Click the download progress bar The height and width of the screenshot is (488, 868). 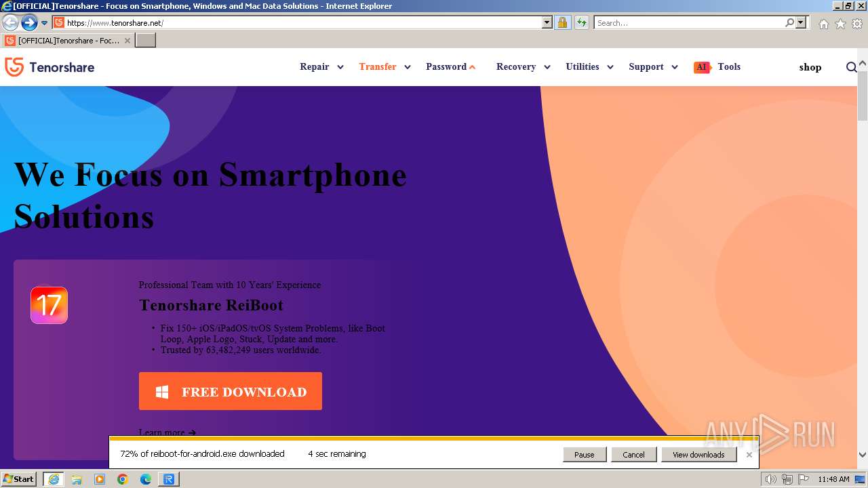coord(434,439)
